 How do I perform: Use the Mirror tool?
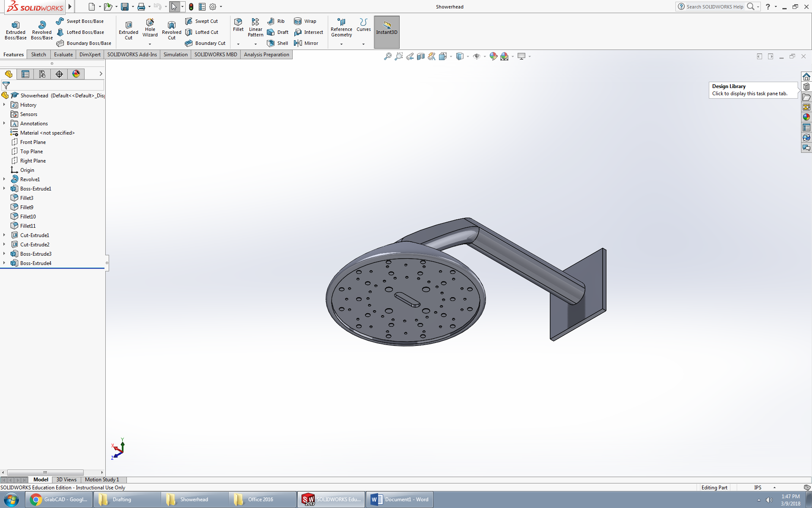tap(306, 43)
